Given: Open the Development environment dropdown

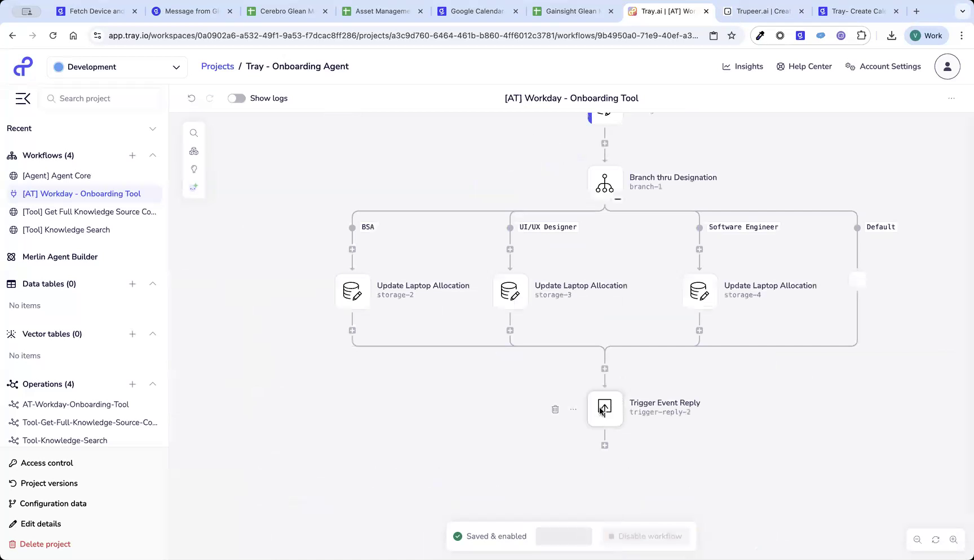Looking at the screenshot, I should 117,66.
